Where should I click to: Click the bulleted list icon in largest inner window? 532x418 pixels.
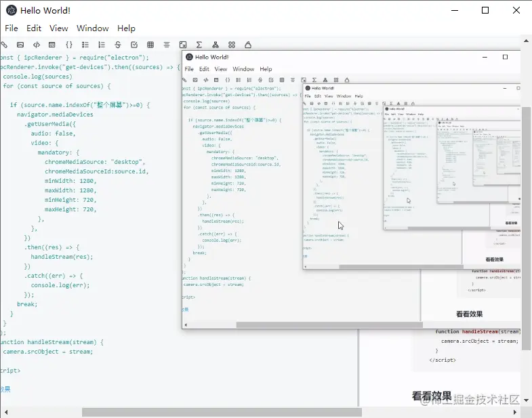(x=239, y=80)
